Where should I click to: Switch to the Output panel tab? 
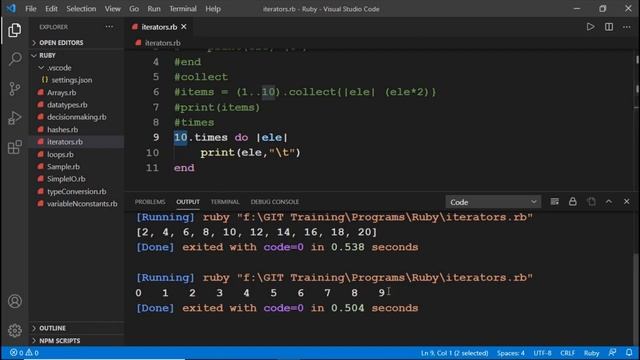[188, 202]
